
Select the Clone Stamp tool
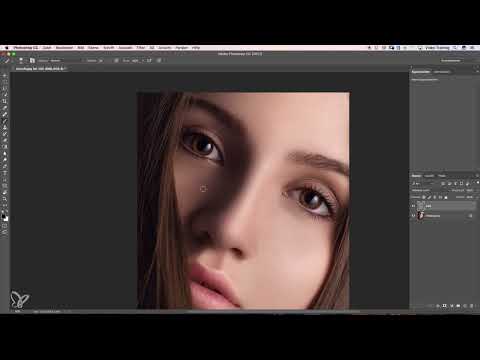point(5,127)
